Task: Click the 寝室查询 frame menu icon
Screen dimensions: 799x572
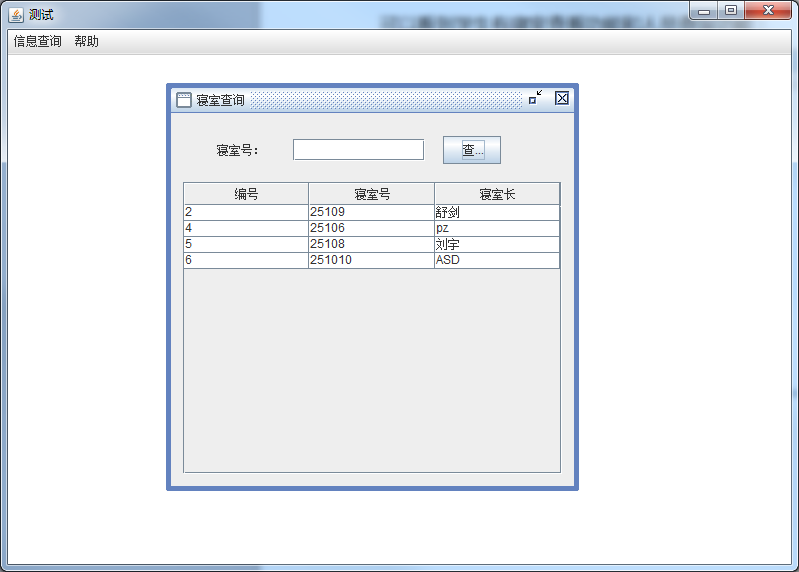Action: 183,100
